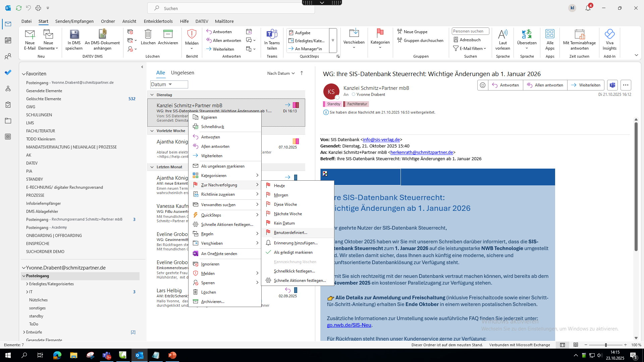Open herkenrath@schmitzpartner.de email link
The width and height of the screenshot is (644, 362).
(x=422, y=153)
